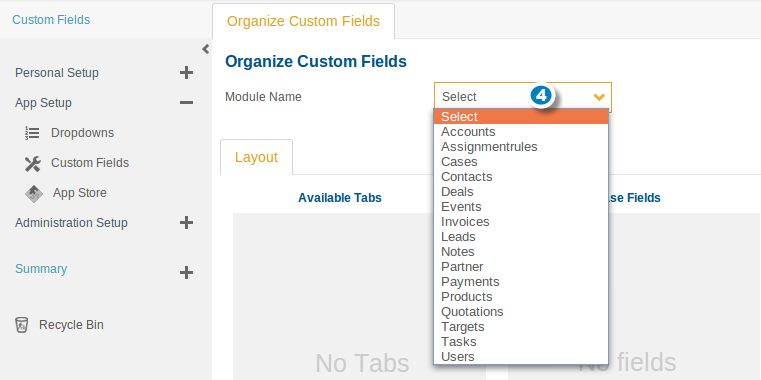Screen dimensions: 761x380
Task: Select Accounts from the module list
Action: [x=521, y=132]
